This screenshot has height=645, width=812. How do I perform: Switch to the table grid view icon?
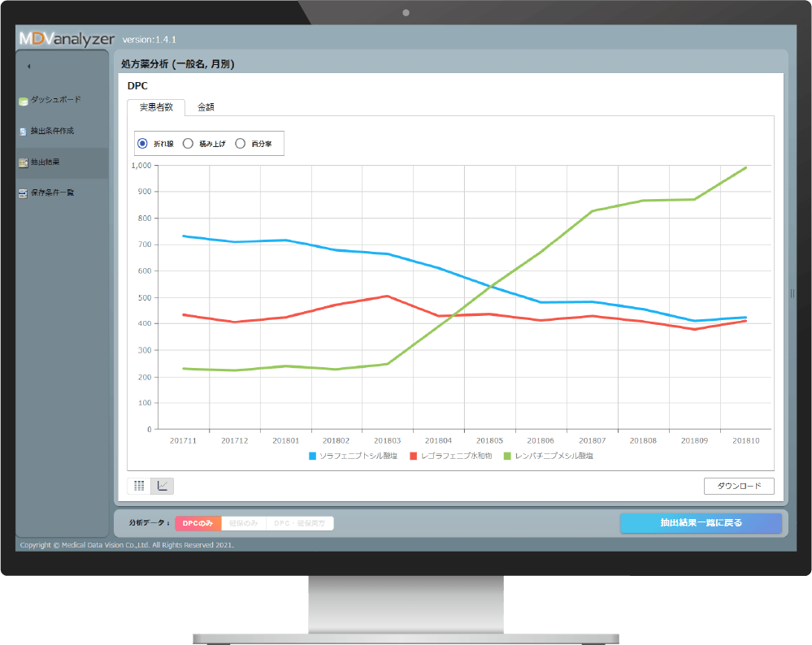139,486
